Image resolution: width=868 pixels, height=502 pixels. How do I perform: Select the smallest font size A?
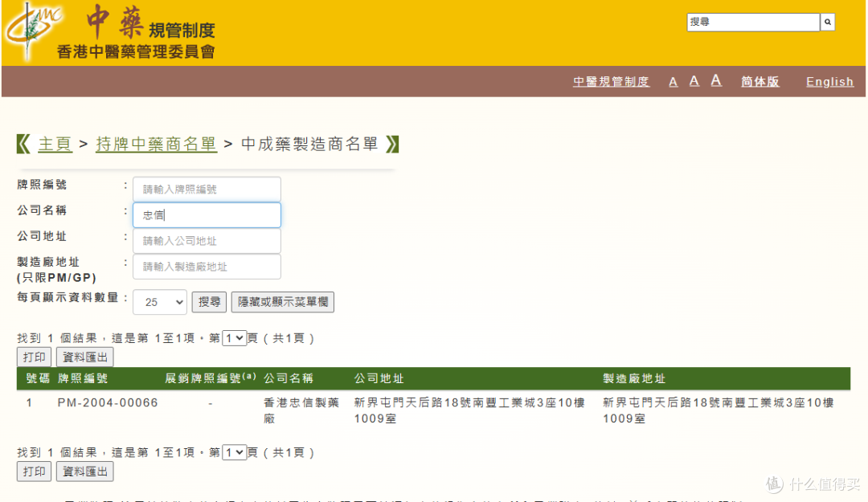coord(674,83)
